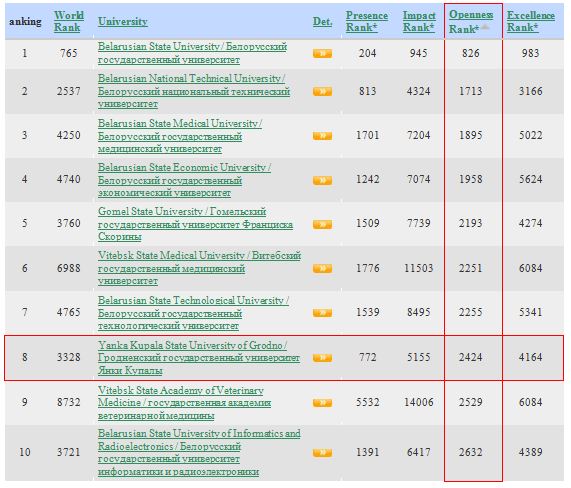Select presence rank value 772
The image size is (571, 488).
[x=367, y=357]
